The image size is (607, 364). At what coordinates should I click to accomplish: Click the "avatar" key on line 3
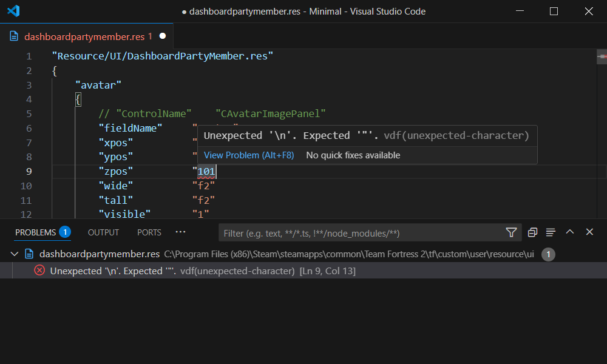(98, 85)
